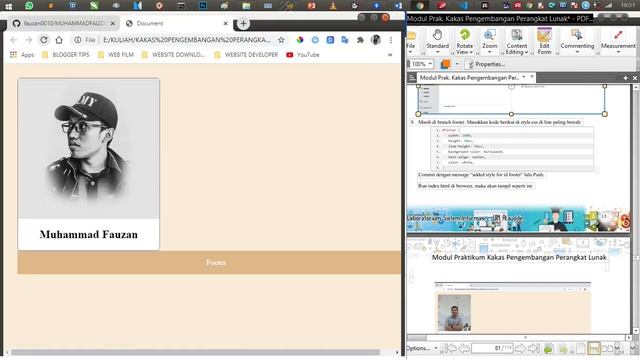
Task: Go to Chrome home page
Action: tap(59, 40)
